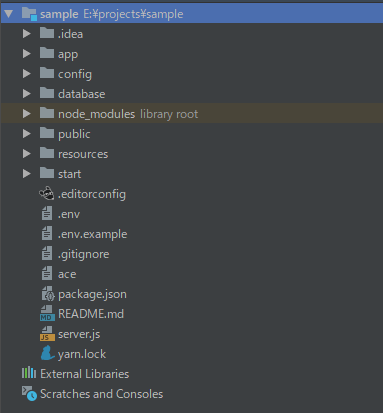Click the start folder icon

tap(47, 173)
